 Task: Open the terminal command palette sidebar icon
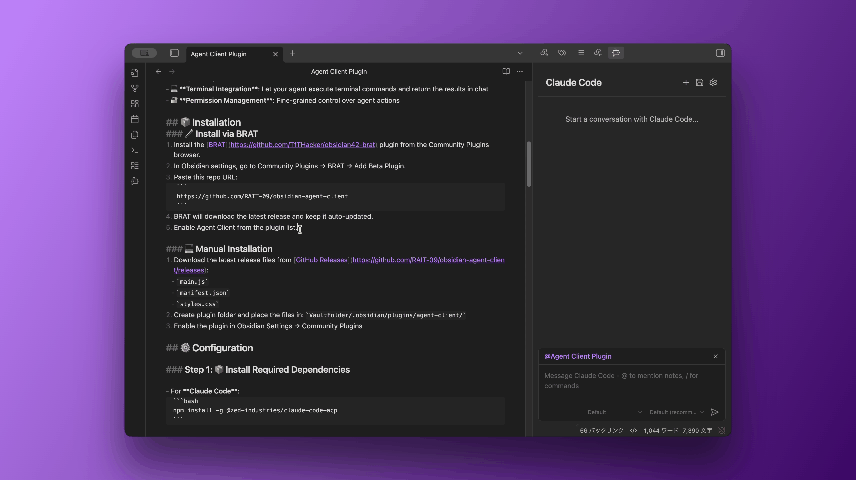coord(134,150)
